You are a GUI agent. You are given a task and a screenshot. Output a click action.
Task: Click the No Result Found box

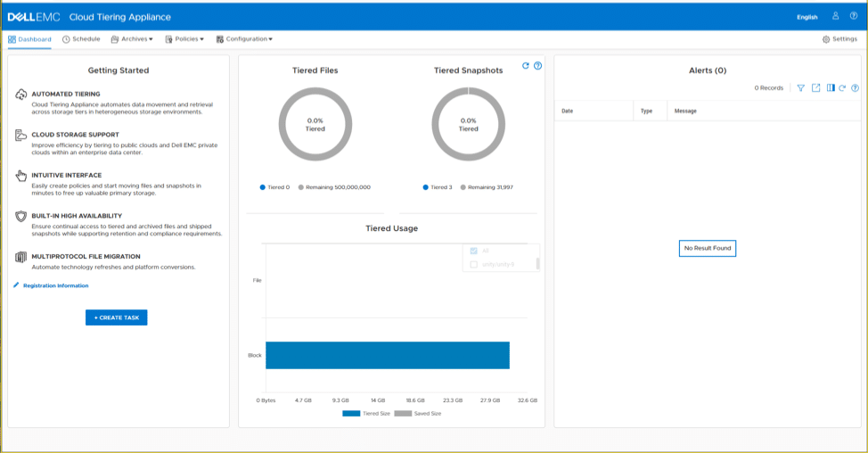tap(708, 248)
